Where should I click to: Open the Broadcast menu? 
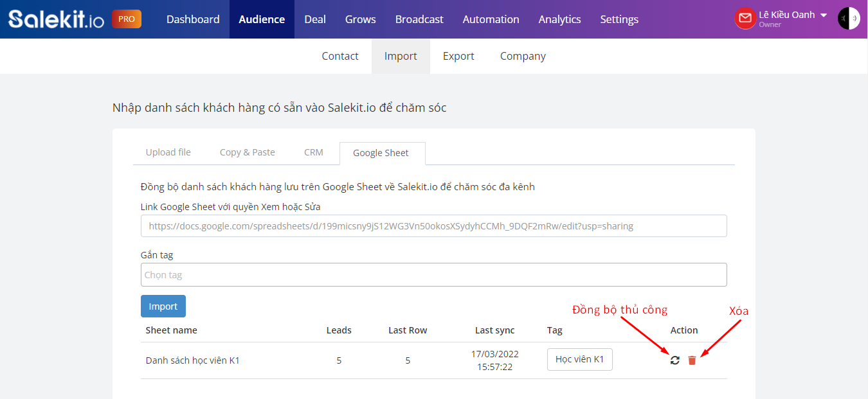[419, 19]
